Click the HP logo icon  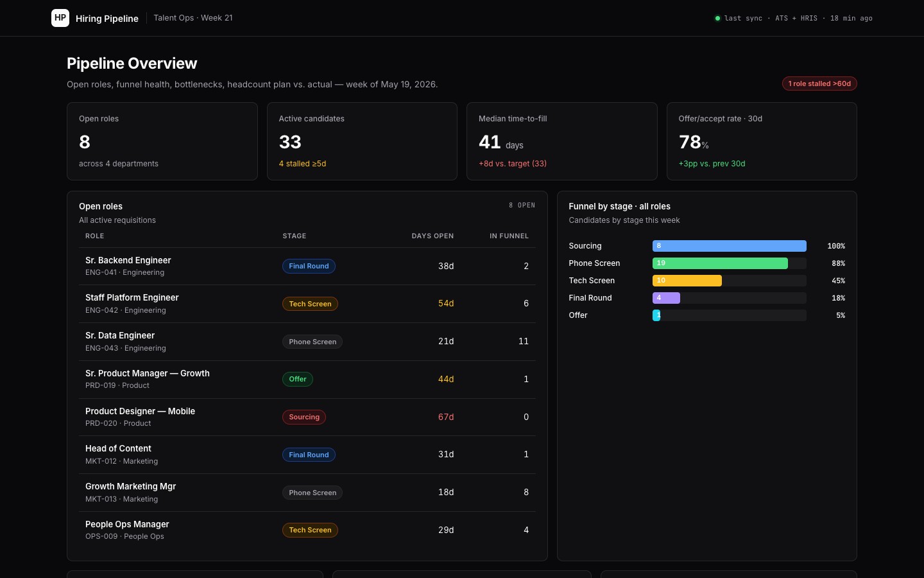coord(60,18)
